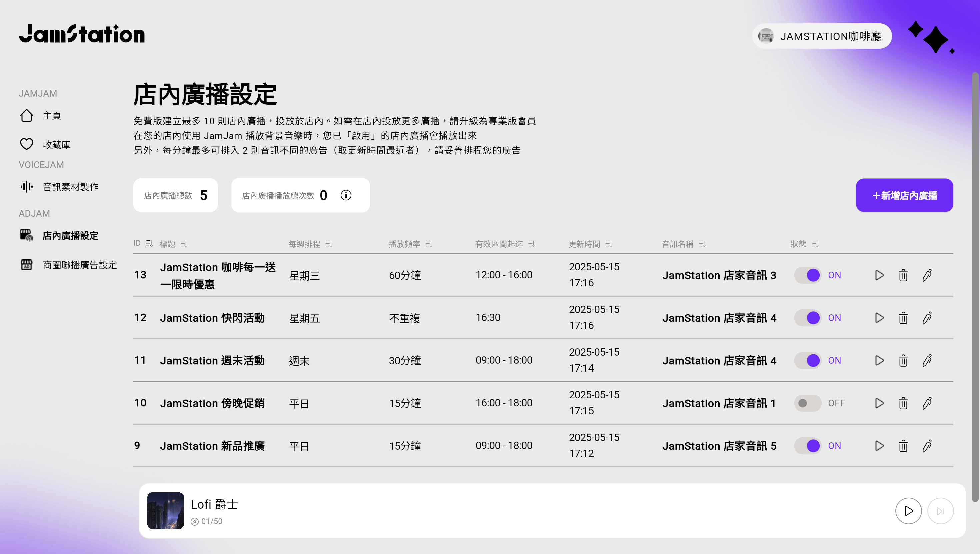Screen dimensions: 980x554
Task: Click title JamStation 快閃活動
Action: (212, 318)
